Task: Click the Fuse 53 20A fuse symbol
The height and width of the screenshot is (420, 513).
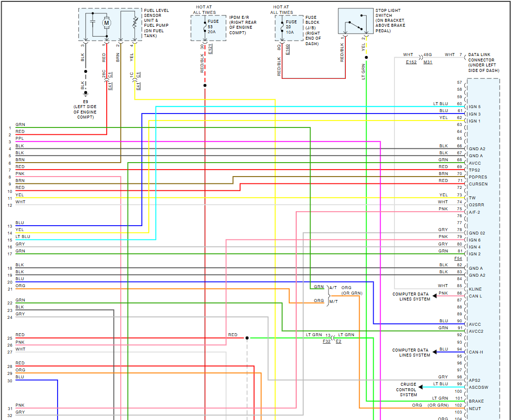Action: [205, 27]
